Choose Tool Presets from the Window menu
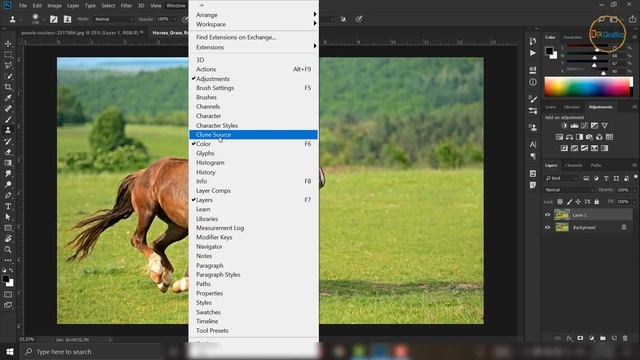This screenshot has width=640, height=360. point(253,331)
